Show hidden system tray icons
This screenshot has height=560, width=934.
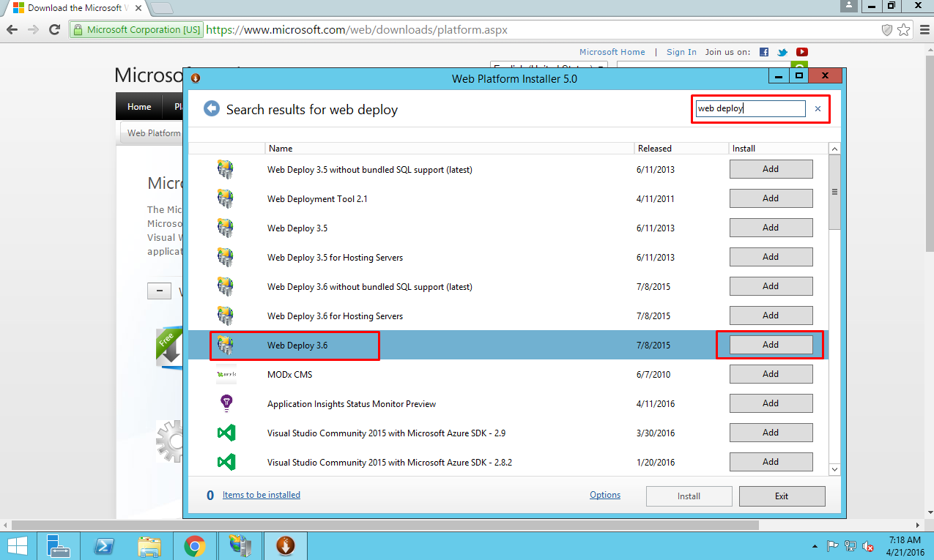click(815, 546)
